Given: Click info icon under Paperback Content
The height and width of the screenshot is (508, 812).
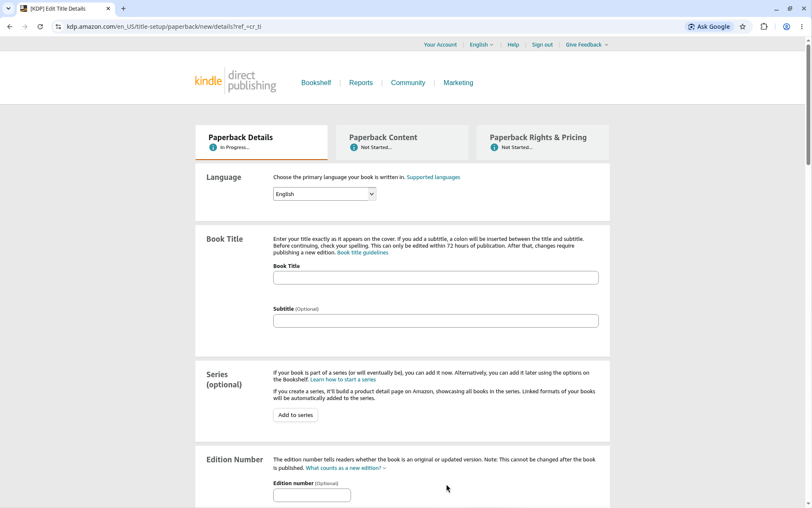Looking at the screenshot, I should point(354,147).
